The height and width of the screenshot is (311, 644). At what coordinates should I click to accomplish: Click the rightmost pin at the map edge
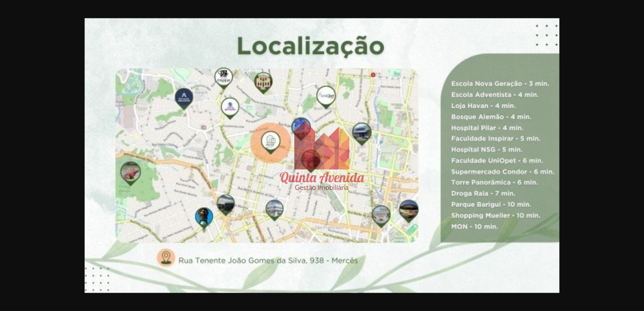(408, 209)
